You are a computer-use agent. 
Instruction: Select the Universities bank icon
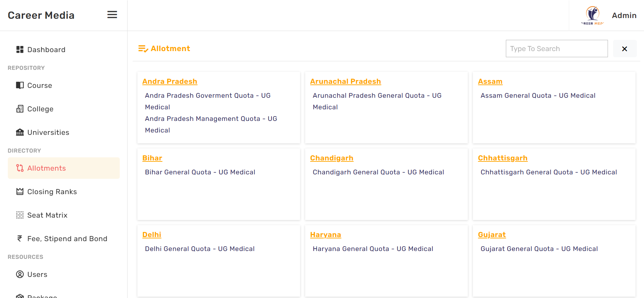(20, 132)
